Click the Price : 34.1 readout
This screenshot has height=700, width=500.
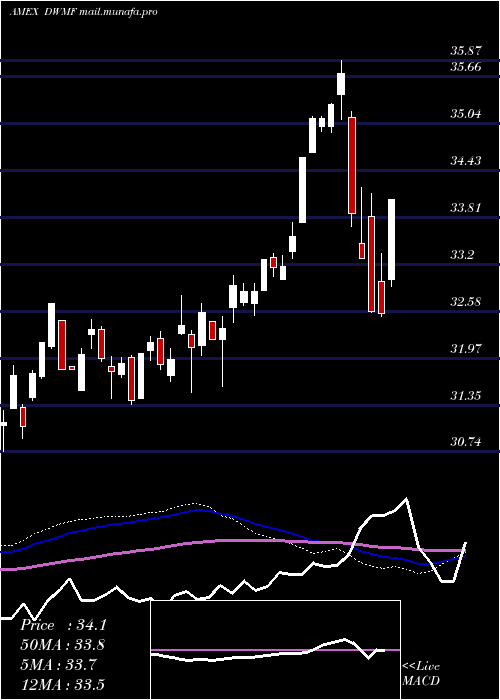pyautogui.click(x=63, y=625)
